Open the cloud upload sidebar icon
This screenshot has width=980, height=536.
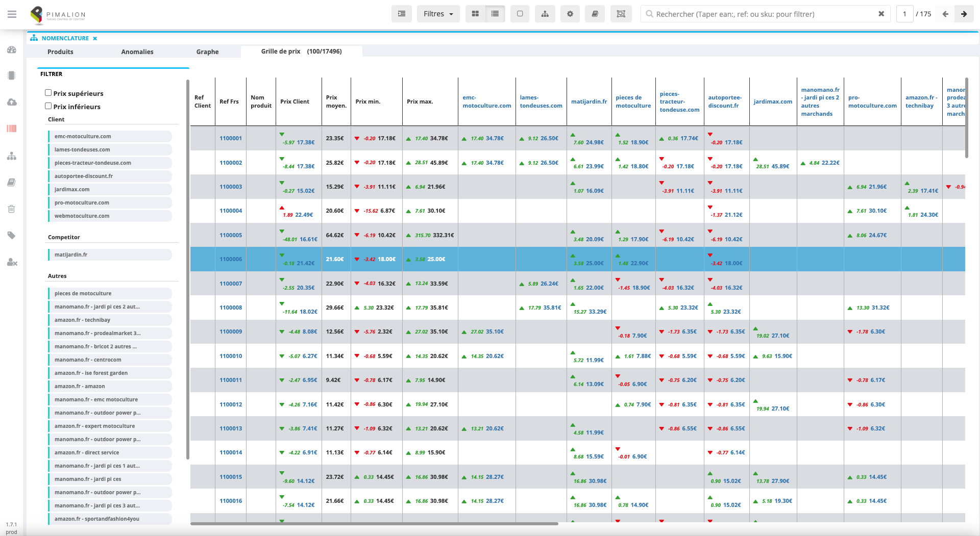(12, 102)
